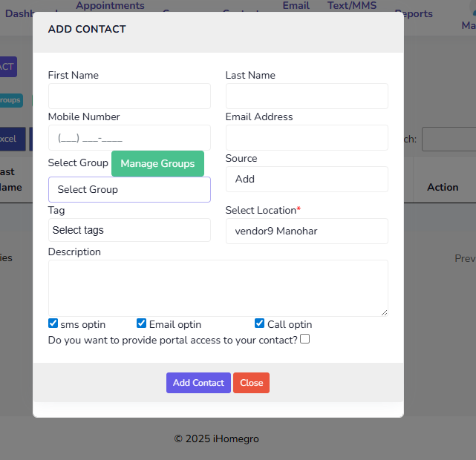
Task: Click inside the Description text area
Action: click(218, 288)
